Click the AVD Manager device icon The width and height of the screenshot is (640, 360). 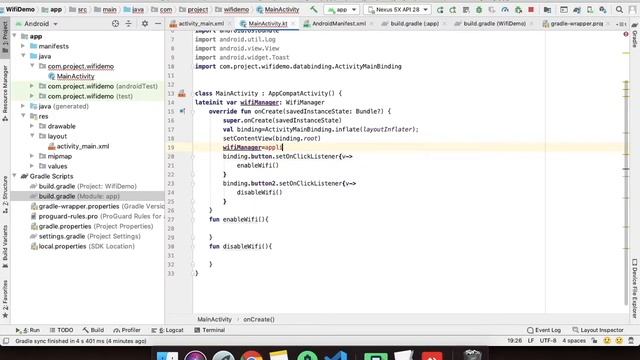[590, 9]
